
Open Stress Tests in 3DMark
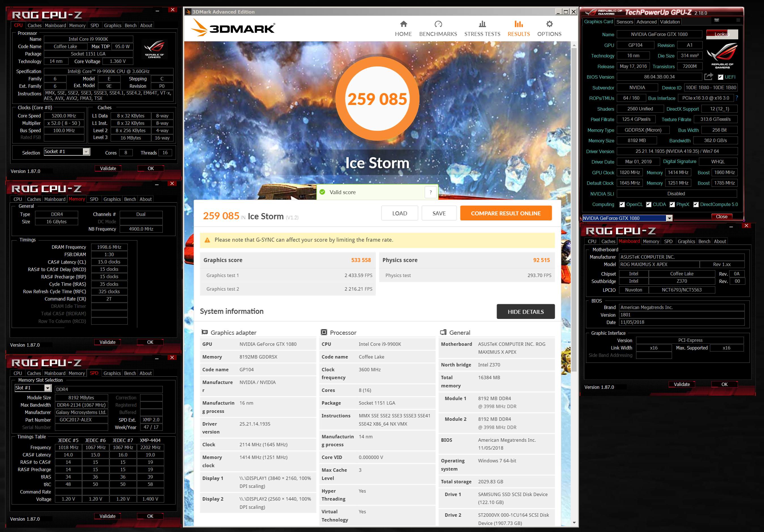tap(482, 29)
